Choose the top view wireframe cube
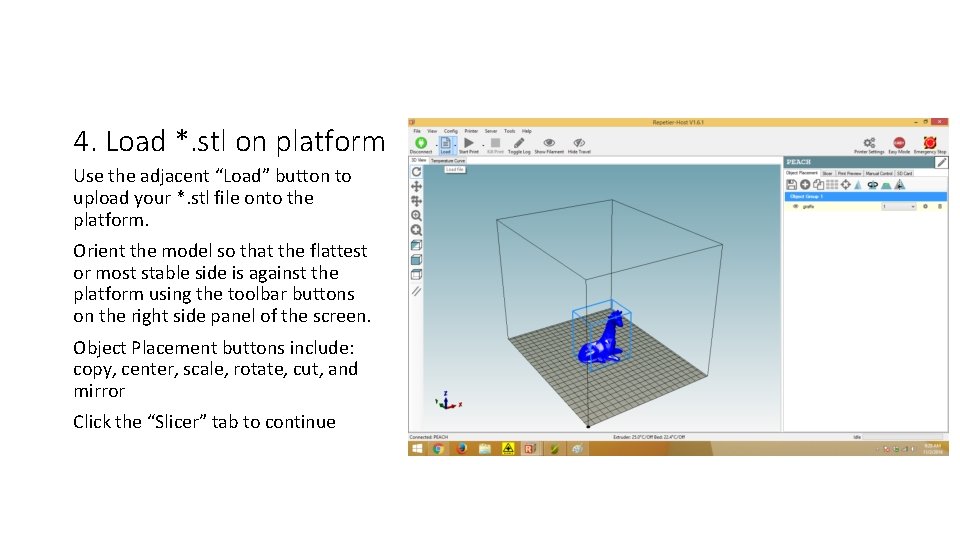 [416, 274]
